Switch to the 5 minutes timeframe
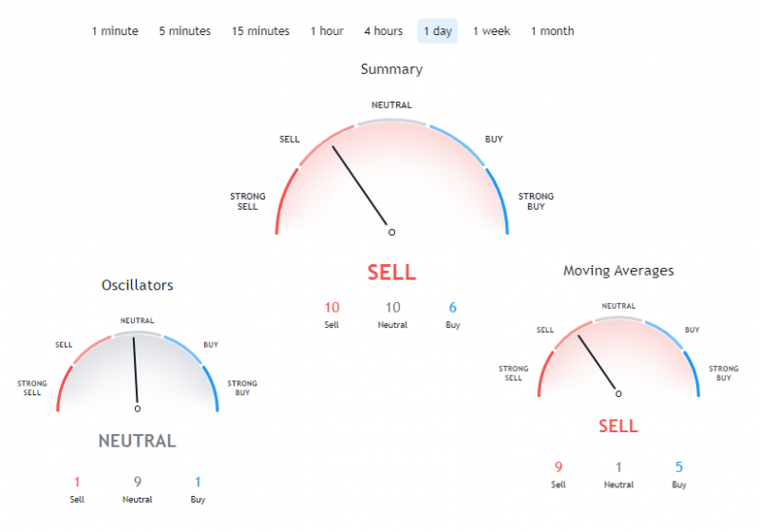Viewport: 760px width, 532px height. coord(184,31)
